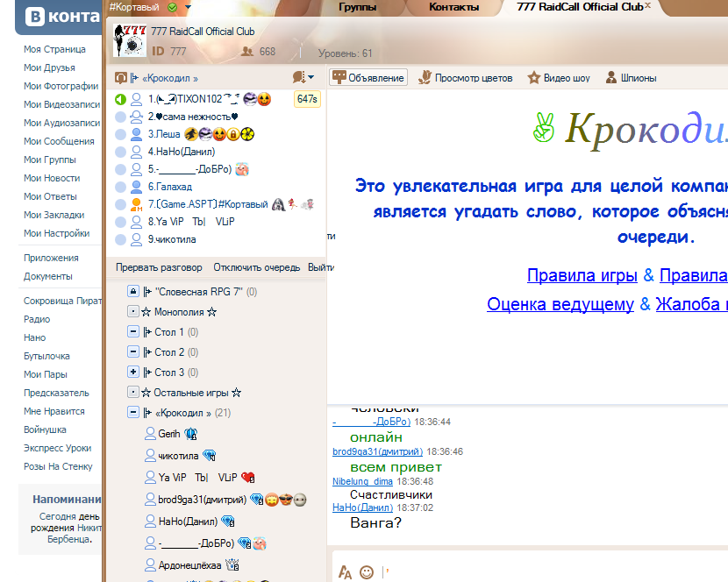The width and height of the screenshot is (728, 582).
Task: Open Мои Друзья in VK sidebar
Action: point(49,67)
